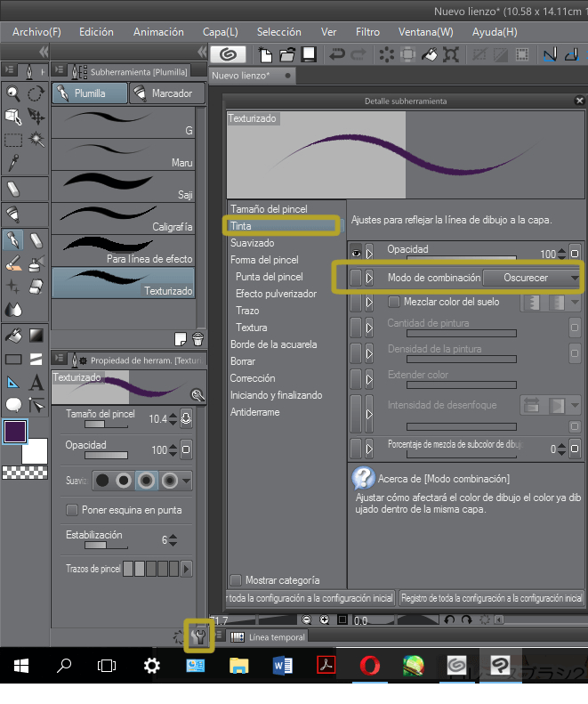Select the Eyedropper tool
Screen dimensions: 588x704
tap(13, 162)
